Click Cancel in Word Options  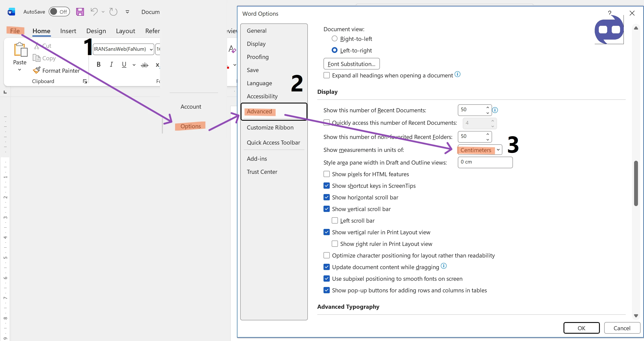(x=622, y=328)
